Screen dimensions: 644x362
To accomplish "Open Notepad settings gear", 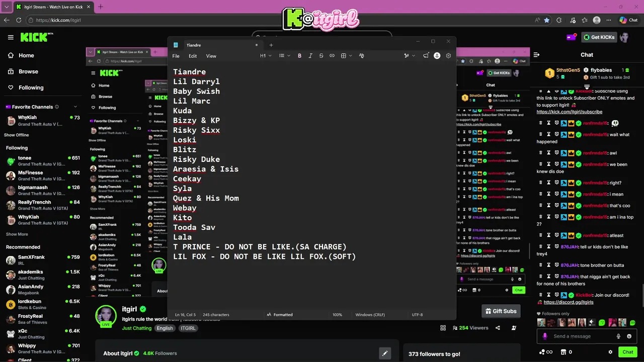I will tap(448, 56).
